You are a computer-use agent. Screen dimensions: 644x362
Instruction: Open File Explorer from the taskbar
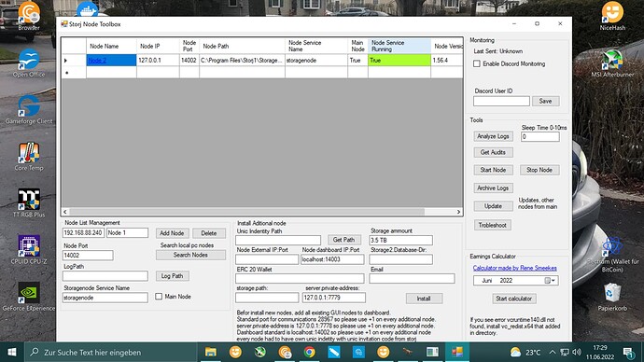point(211,352)
